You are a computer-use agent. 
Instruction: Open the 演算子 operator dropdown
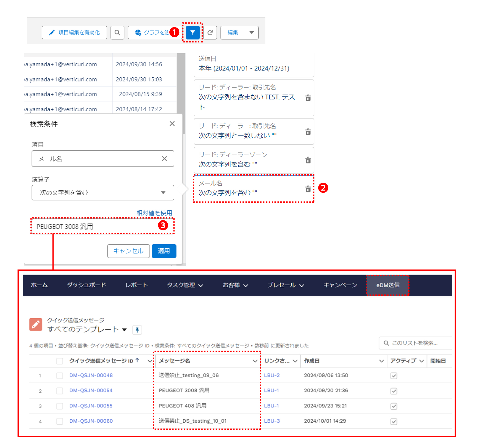click(102, 192)
